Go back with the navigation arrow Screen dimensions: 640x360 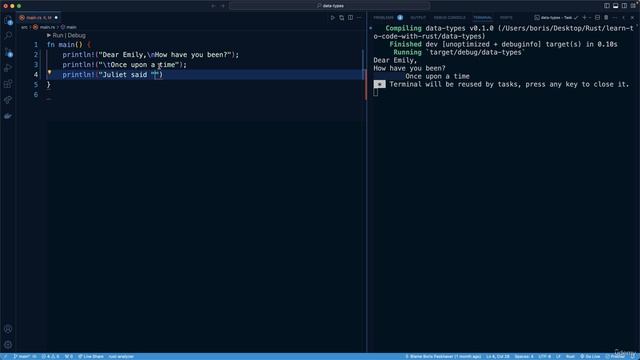213,6
